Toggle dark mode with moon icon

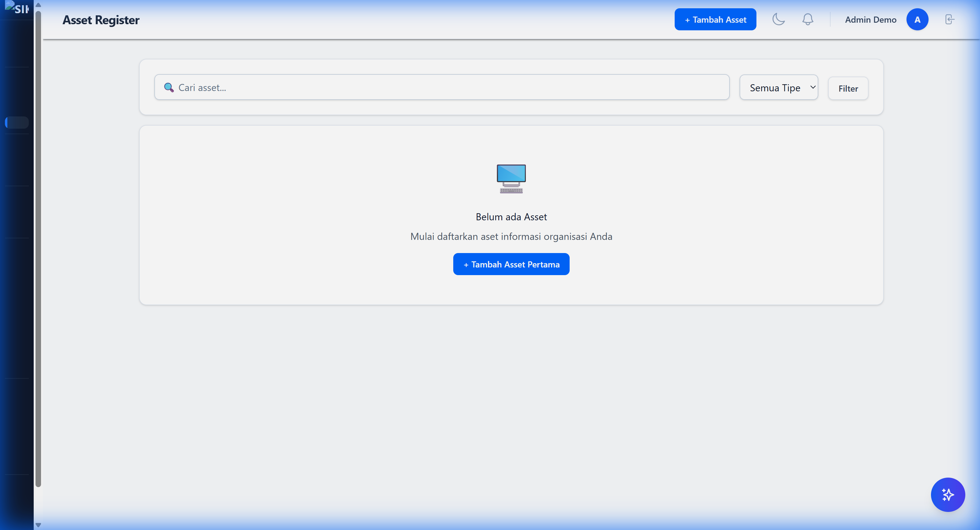click(778, 19)
